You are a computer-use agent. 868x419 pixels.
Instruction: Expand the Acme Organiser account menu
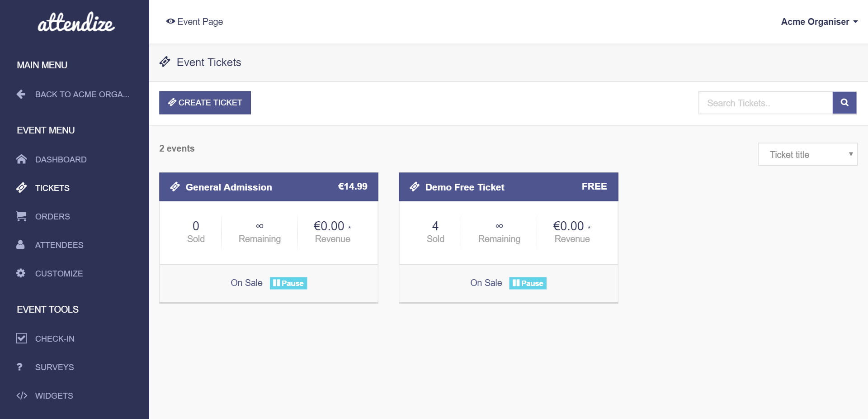(x=819, y=22)
